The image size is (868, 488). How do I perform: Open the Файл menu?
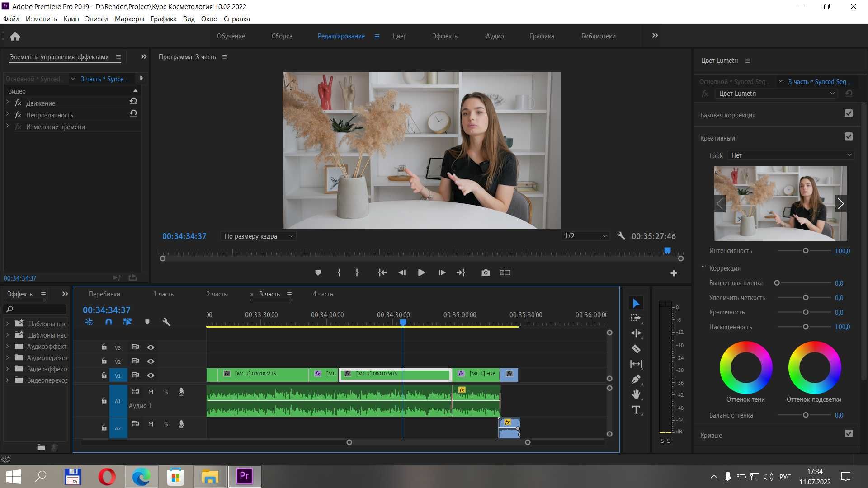(11, 19)
